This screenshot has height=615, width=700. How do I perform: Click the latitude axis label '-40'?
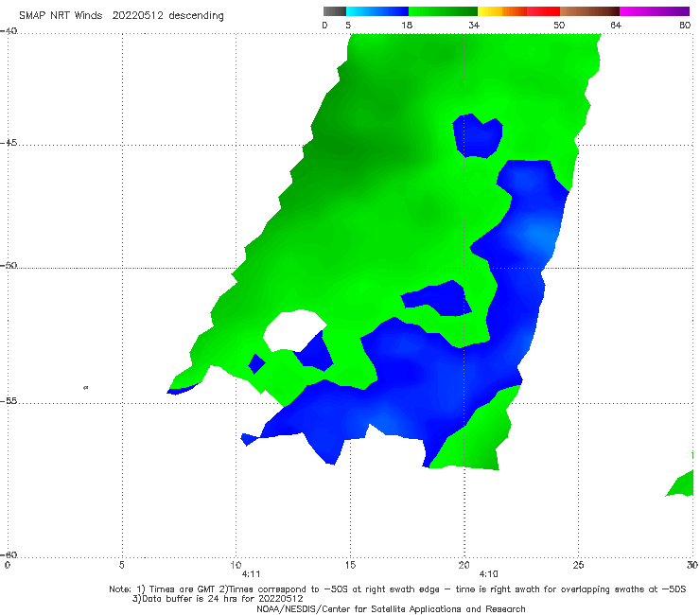[x=9, y=31]
